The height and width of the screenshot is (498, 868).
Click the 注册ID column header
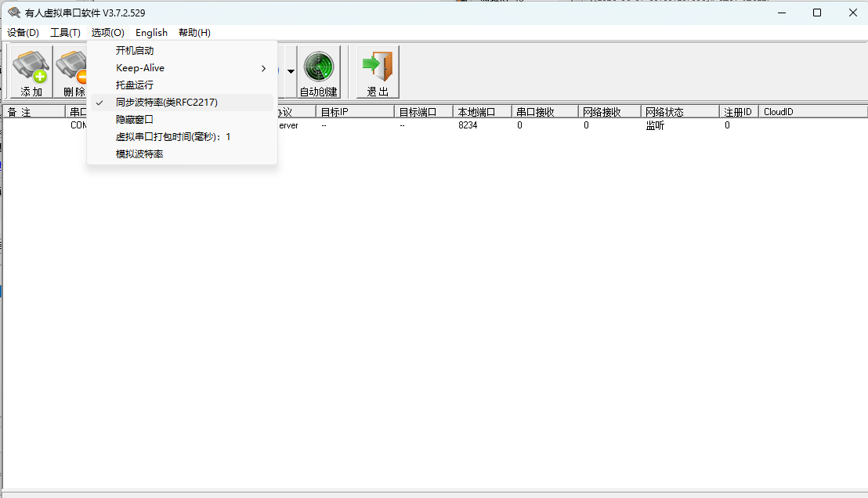coord(739,112)
